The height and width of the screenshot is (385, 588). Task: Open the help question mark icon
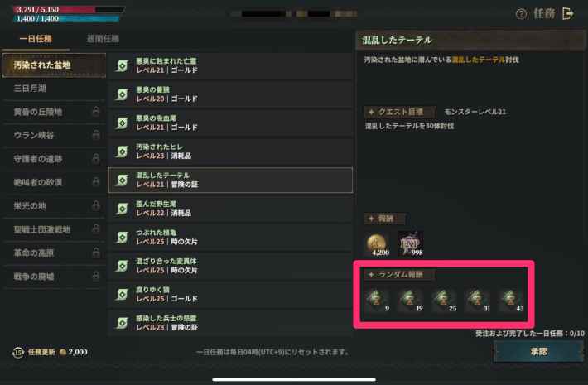[x=521, y=14]
